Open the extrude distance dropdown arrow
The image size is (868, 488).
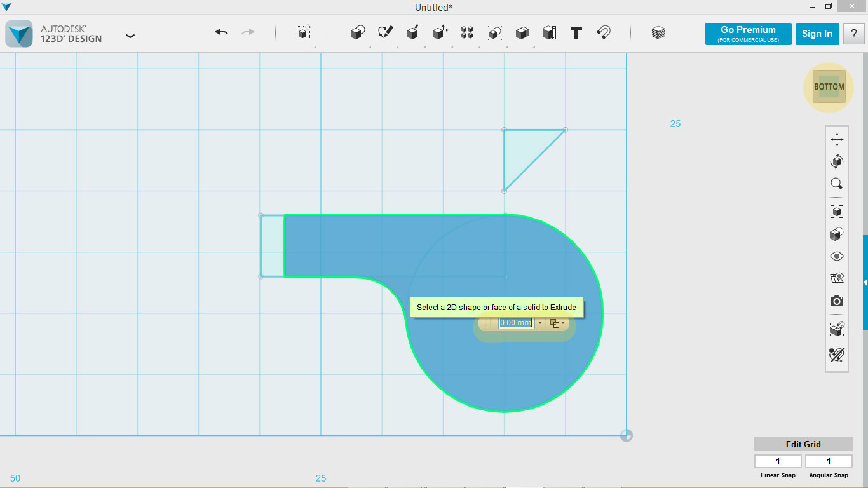click(539, 323)
